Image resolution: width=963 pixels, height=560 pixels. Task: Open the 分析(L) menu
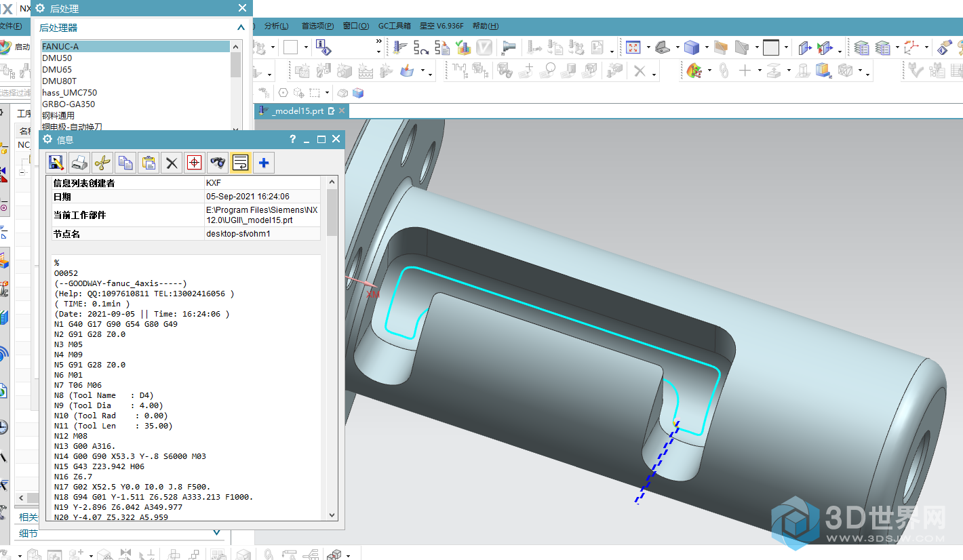tap(276, 26)
